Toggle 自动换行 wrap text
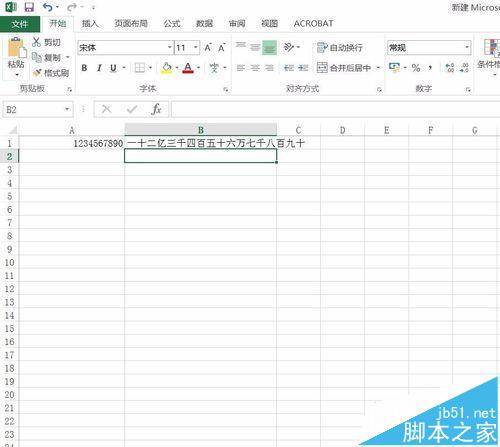 click(x=340, y=48)
